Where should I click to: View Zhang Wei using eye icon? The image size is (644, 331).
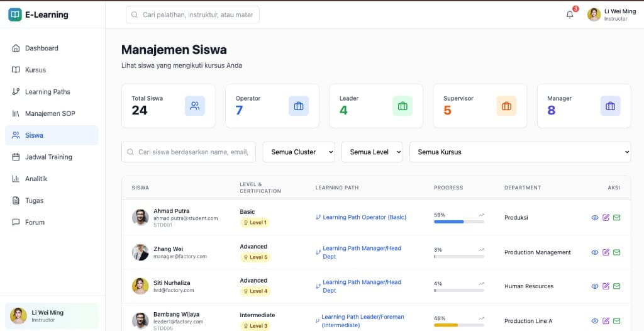595,252
